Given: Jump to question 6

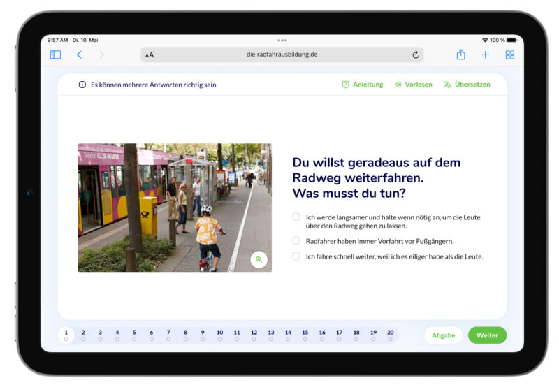Looking at the screenshot, I should [x=152, y=335].
